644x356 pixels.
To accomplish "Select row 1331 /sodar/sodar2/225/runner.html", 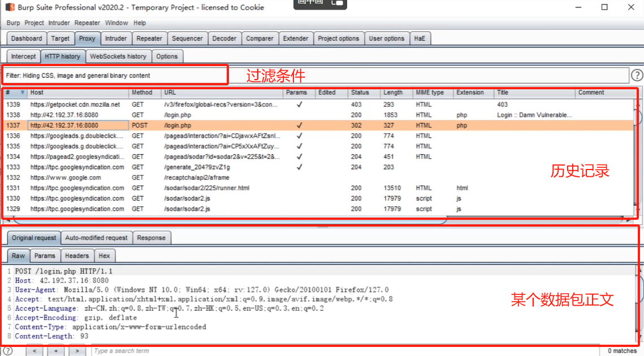I will [318, 188].
